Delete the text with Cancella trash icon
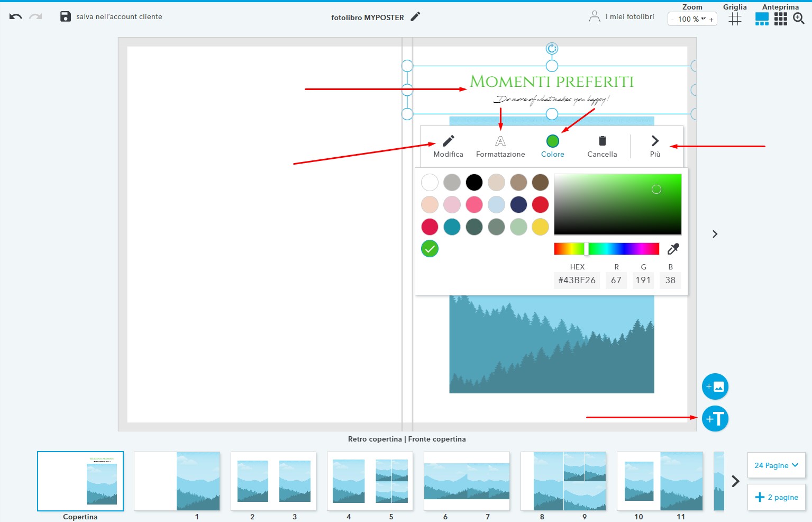 [602, 146]
